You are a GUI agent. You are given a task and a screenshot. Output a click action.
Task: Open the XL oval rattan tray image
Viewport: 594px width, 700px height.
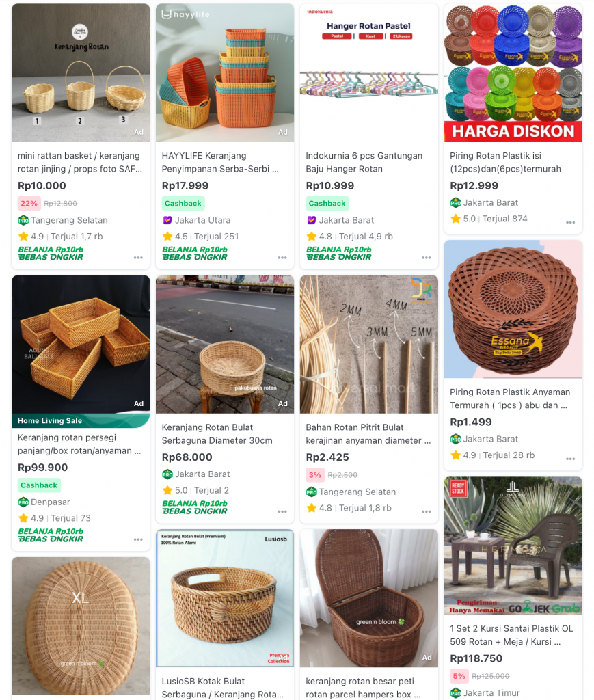(81, 626)
